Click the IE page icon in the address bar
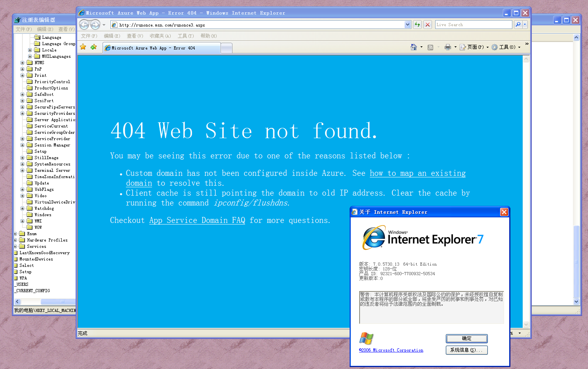 point(114,25)
